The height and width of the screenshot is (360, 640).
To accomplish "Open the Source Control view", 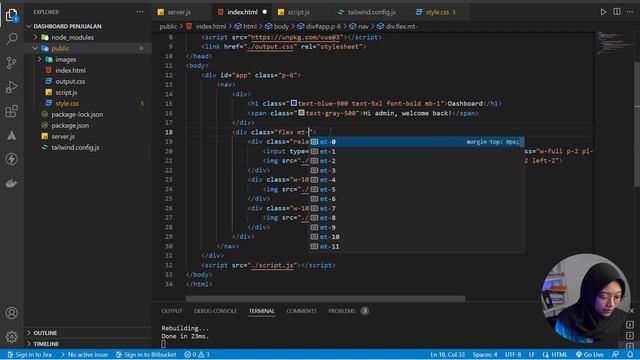I will pyautogui.click(x=11, y=63).
